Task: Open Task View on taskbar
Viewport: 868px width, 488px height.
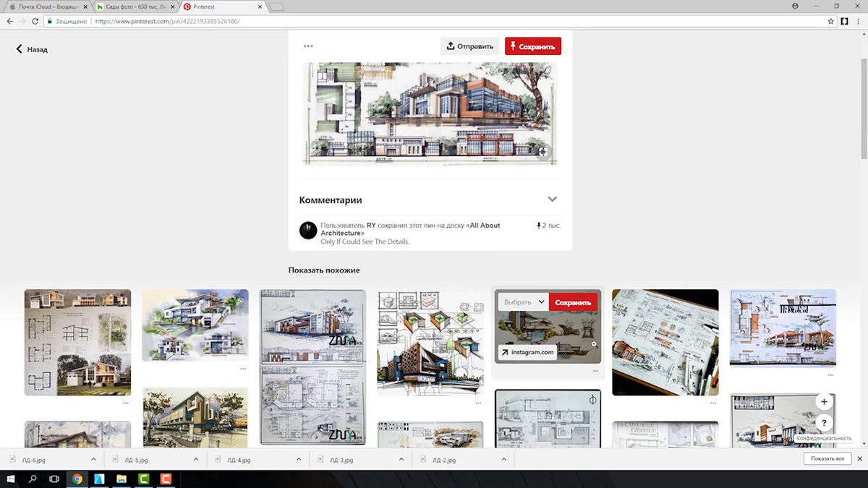Action: coord(54,479)
